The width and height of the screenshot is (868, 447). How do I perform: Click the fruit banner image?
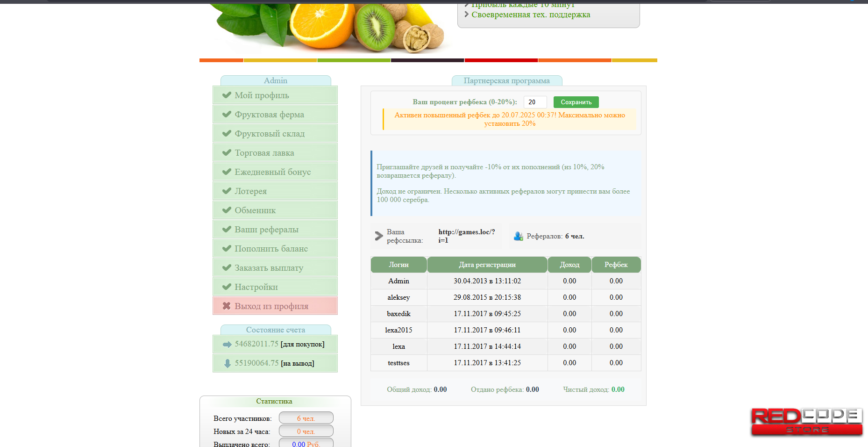point(327,28)
